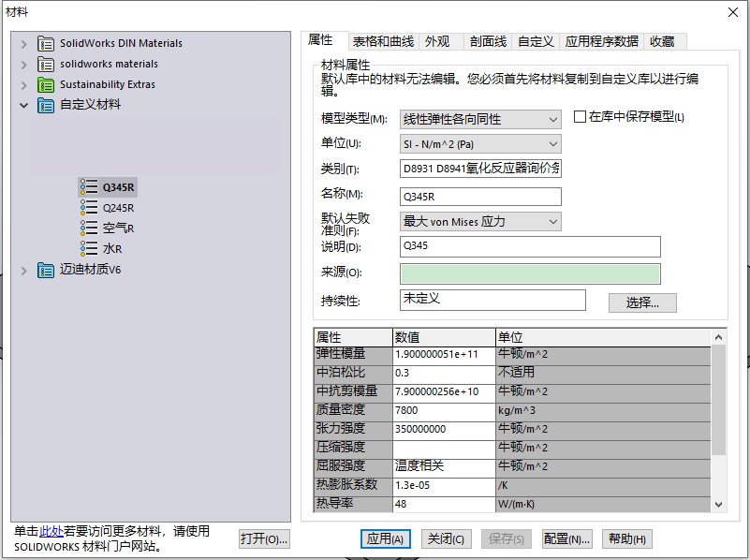Expand the 迈迪材质V6 tree node
Image resolution: width=750 pixels, height=560 pixels.
coord(24,271)
